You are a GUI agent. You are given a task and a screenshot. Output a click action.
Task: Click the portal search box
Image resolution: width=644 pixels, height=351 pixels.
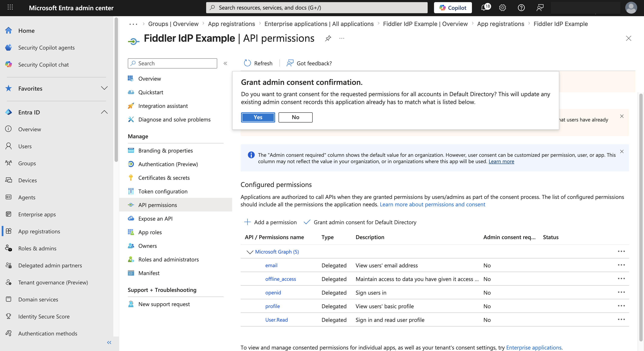click(x=316, y=7)
